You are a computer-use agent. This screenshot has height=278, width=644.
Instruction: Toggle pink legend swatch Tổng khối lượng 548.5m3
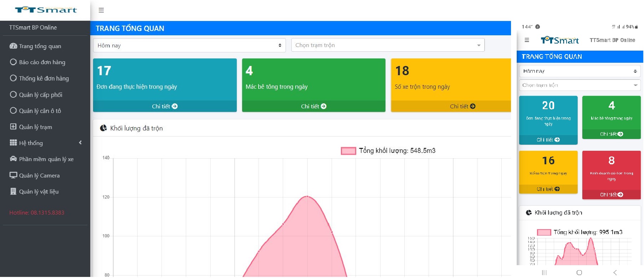point(348,151)
